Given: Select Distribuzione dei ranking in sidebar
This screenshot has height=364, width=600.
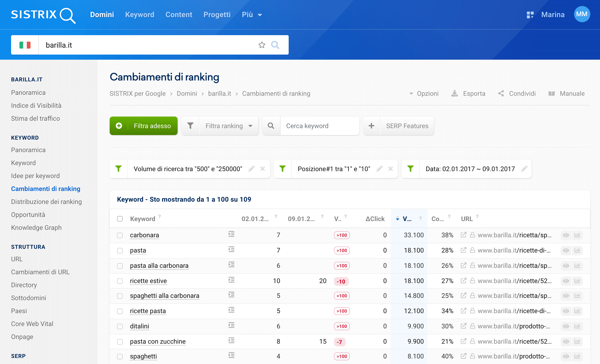Looking at the screenshot, I should 46,202.
